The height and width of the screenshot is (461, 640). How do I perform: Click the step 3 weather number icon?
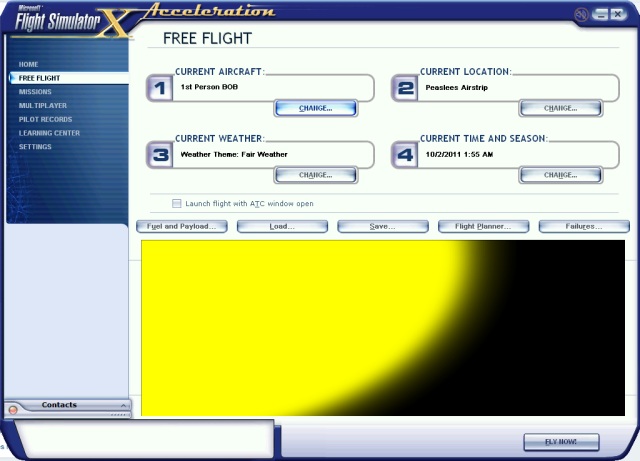[160, 155]
